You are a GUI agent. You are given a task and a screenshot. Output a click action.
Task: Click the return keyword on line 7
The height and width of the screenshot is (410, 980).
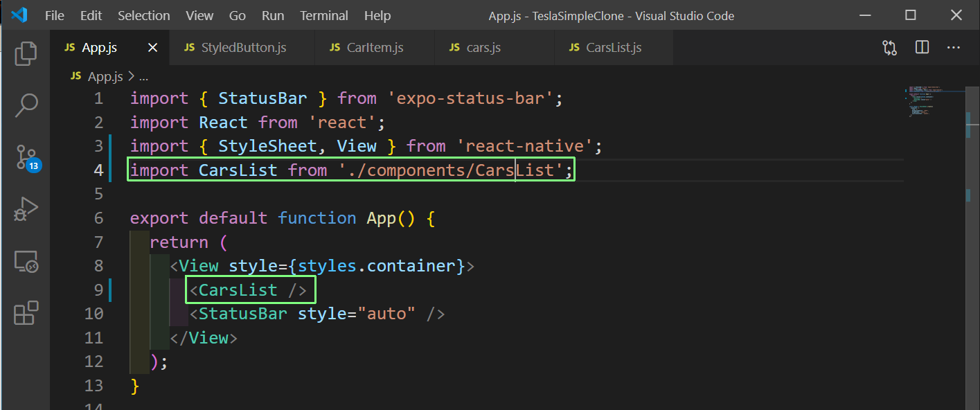tap(179, 242)
